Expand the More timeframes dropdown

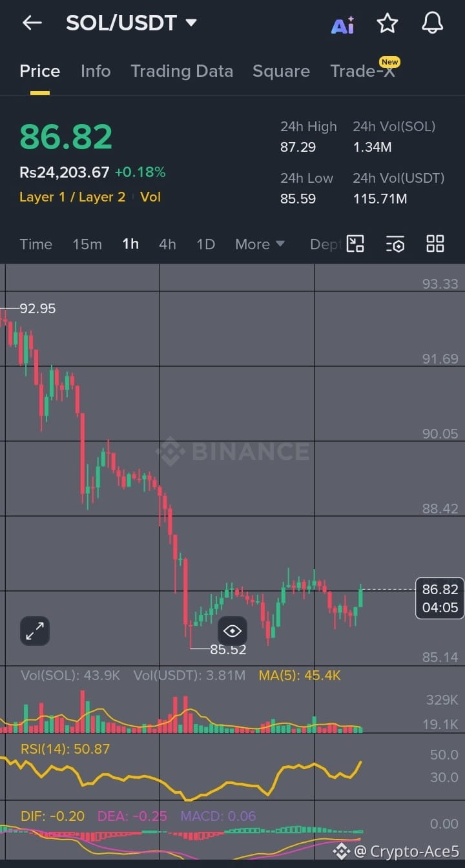260,244
